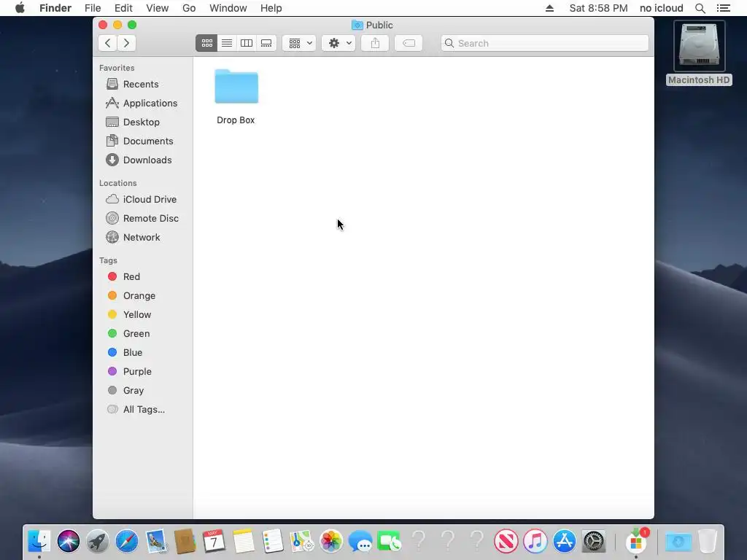The width and height of the screenshot is (747, 560).
Task: Open Messages from the Dock
Action: point(360,542)
